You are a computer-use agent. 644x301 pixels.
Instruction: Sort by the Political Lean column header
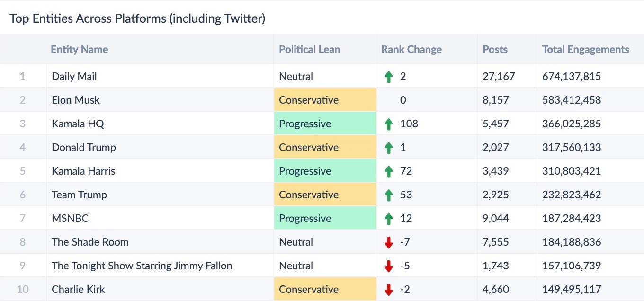(309, 49)
